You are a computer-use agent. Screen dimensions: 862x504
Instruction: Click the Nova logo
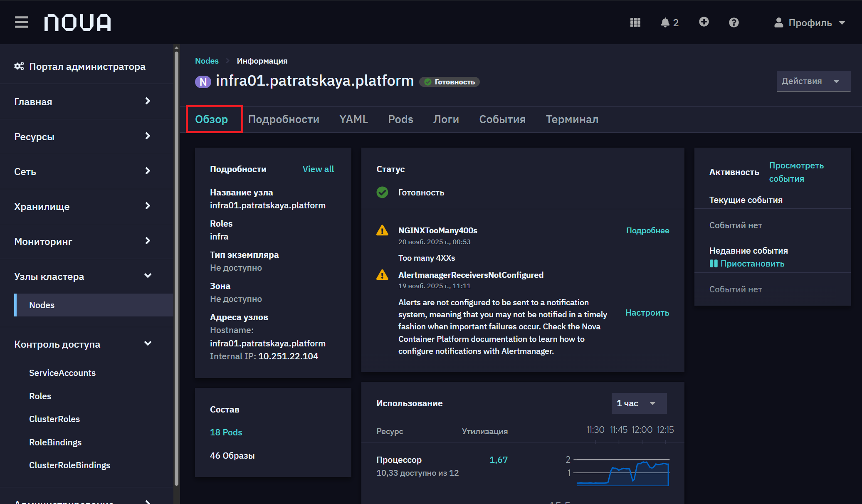tap(78, 22)
